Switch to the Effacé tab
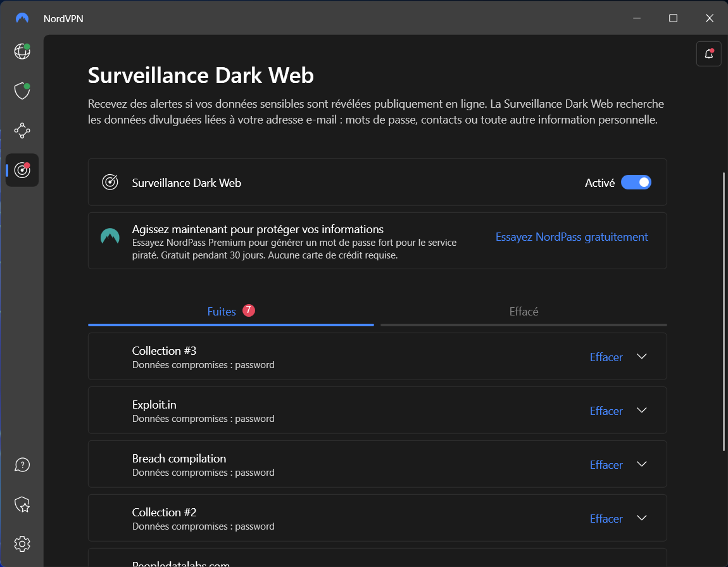728x567 pixels. [524, 312]
